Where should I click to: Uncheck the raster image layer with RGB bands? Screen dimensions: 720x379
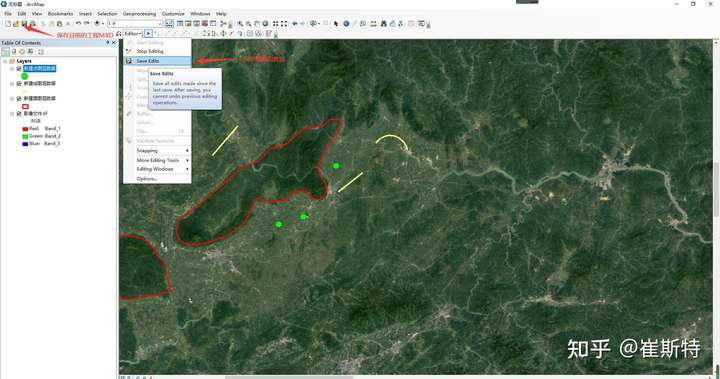(19, 113)
